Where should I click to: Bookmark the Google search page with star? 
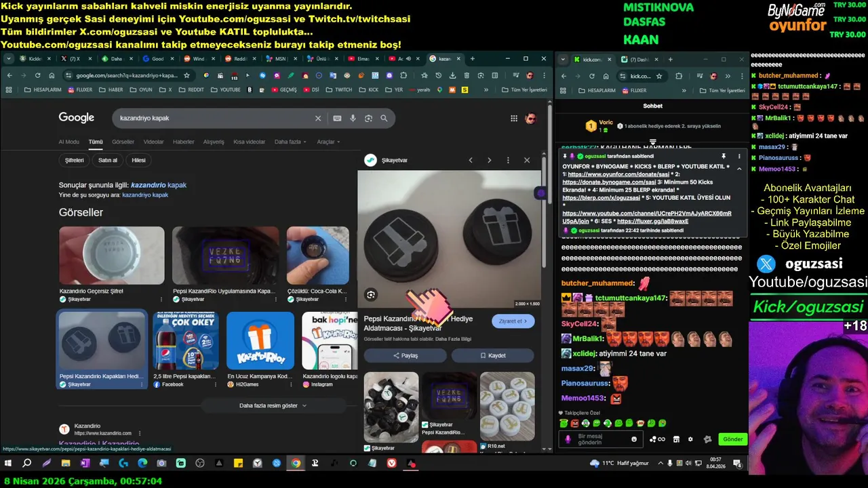(x=186, y=75)
